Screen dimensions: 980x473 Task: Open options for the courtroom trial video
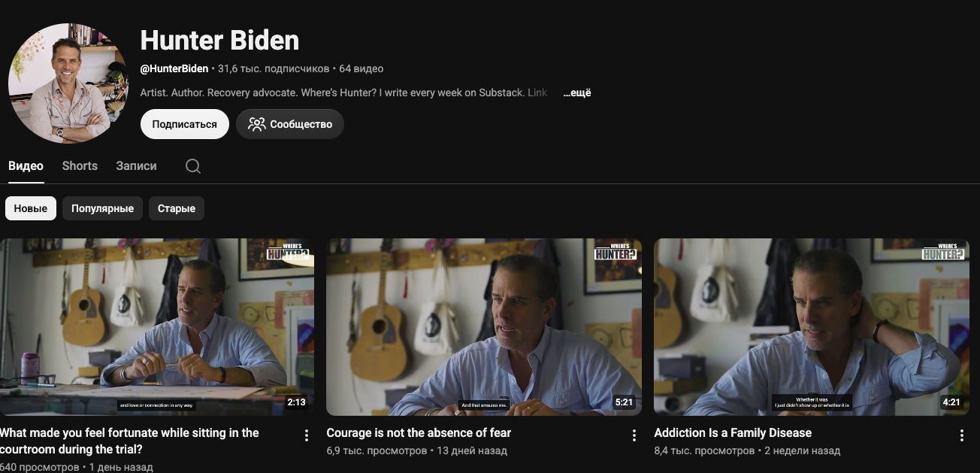[307, 435]
